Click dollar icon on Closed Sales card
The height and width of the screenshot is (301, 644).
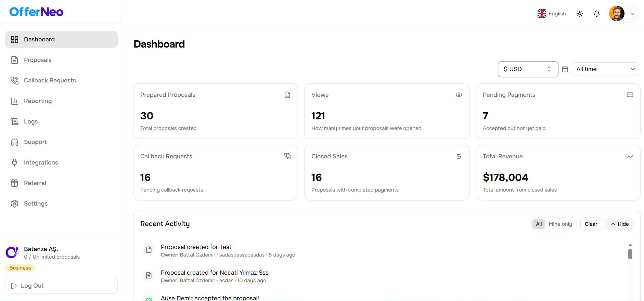pyautogui.click(x=459, y=156)
